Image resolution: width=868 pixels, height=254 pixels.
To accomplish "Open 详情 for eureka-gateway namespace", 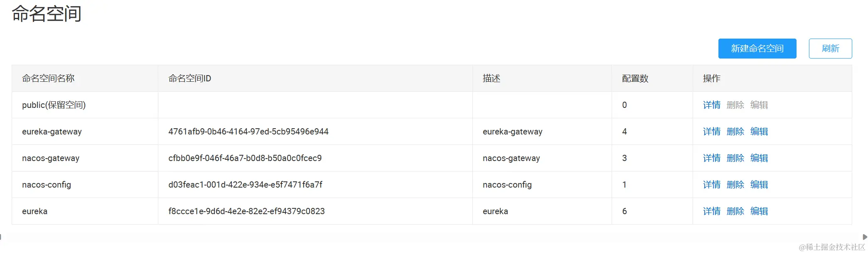I will tap(711, 132).
